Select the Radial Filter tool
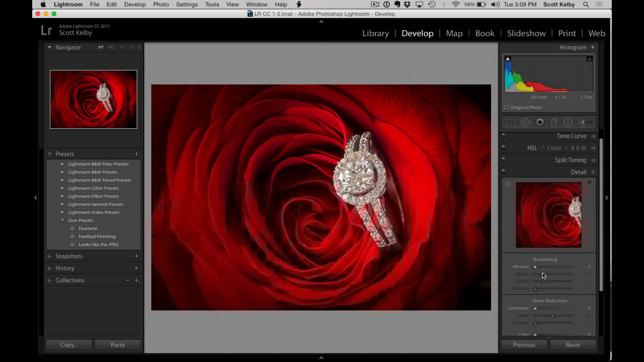The image size is (644, 362). pos(568,122)
